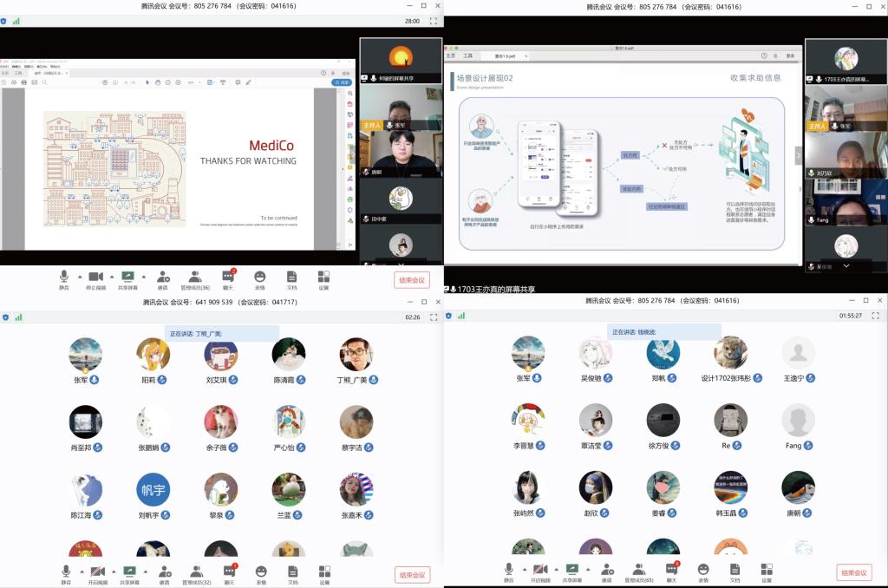The height and width of the screenshot is (588, 888).
Task: Enter full screen in the 28:00 meeting window
Action: 433,21
